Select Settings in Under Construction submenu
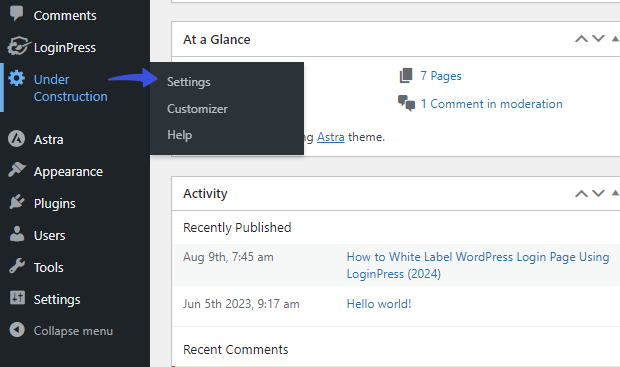The height and width of the screenshot is (367, 620). 189,82
